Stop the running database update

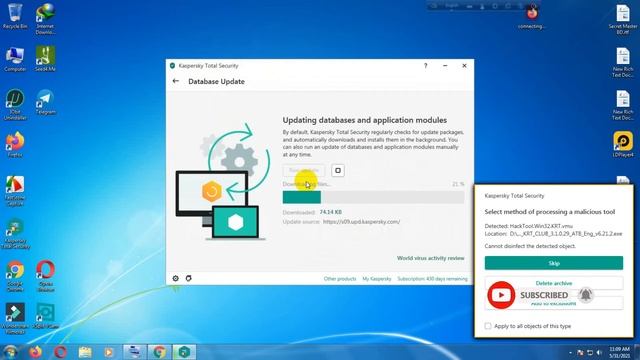[x=338, y=170]
